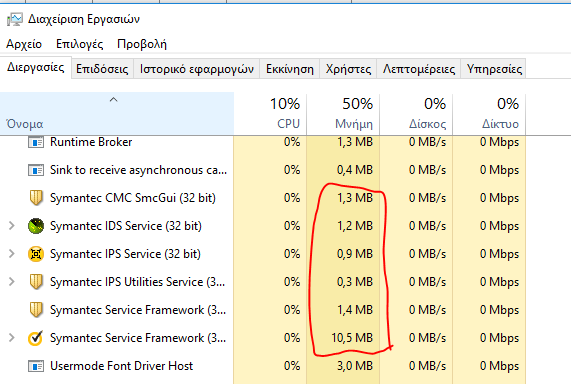Expand the Symantec IDS Service process
Image resolution: width=571 pixels, height=384 pixels.
point(12,226)
